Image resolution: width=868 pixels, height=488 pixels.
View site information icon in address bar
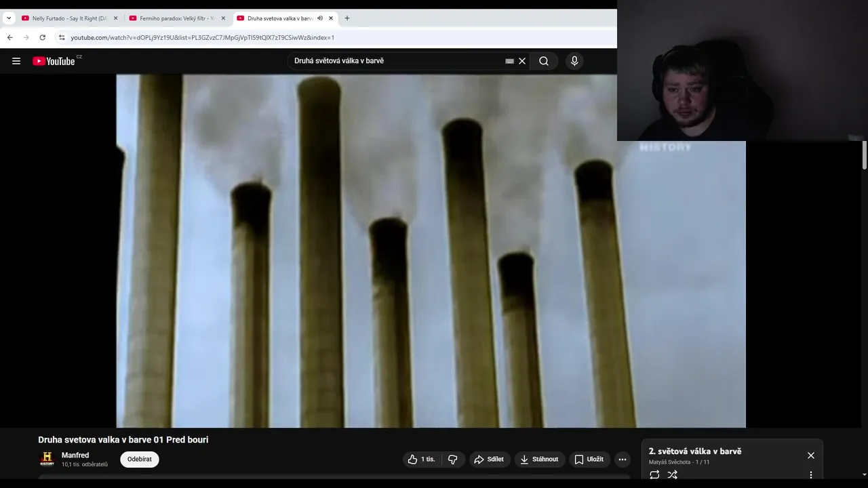[61, 37]
